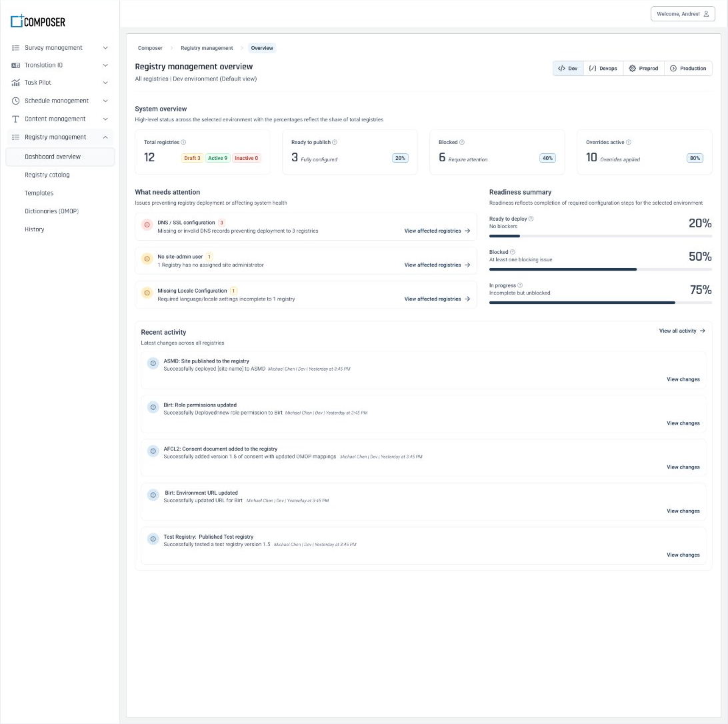Click the 80% badge on Overrides active
This screenshot has height=724, width=728.
[x=695, y=159]
